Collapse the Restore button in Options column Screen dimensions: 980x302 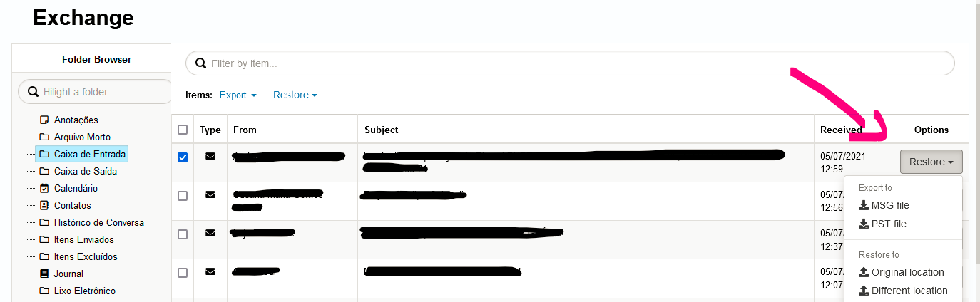click(931, 162)
